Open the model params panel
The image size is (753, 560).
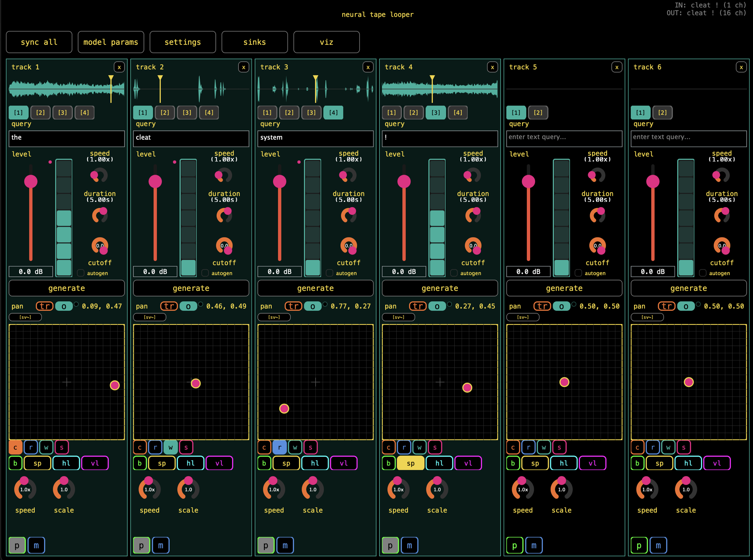tap(111, 42)
